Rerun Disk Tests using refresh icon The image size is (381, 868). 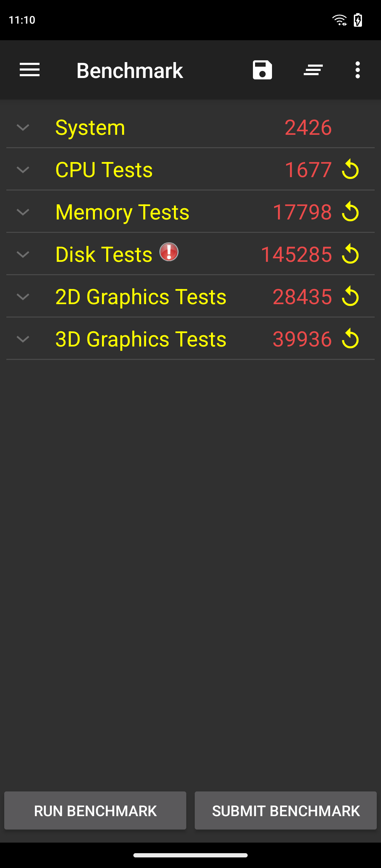tap(350, 254)
